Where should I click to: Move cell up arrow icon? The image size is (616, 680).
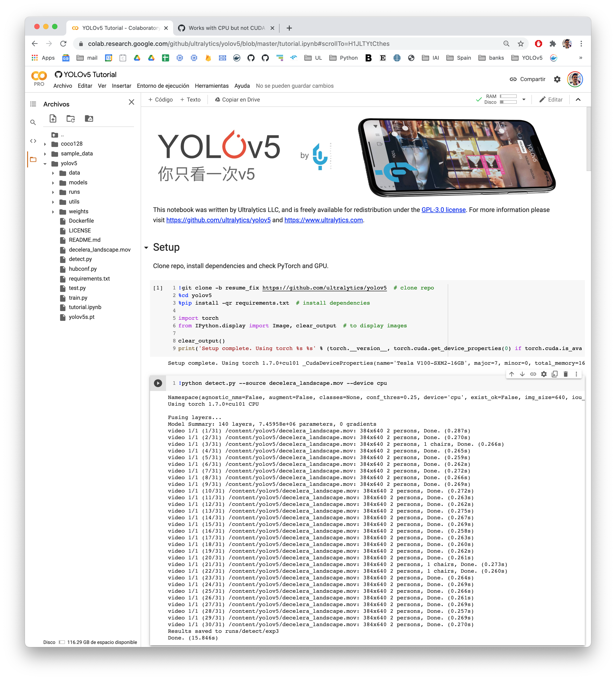tap(511, 374)
